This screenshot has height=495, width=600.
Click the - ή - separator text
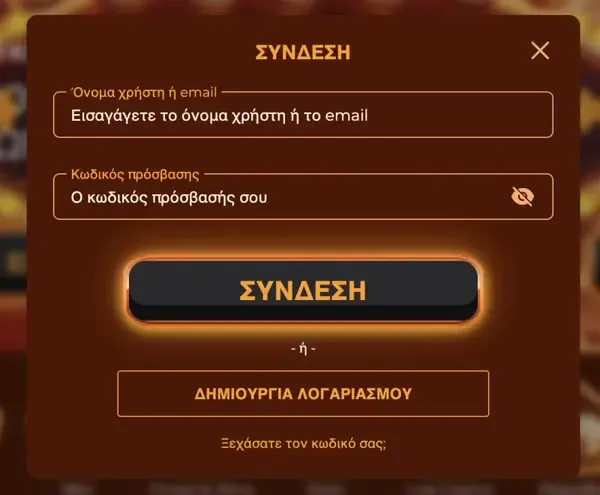point(303,349)
